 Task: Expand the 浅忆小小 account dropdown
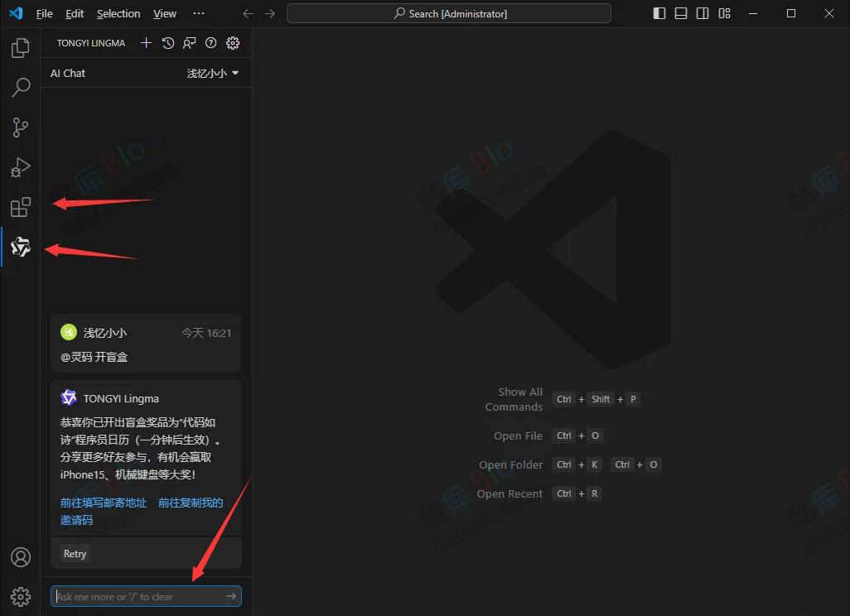(213, 73)
